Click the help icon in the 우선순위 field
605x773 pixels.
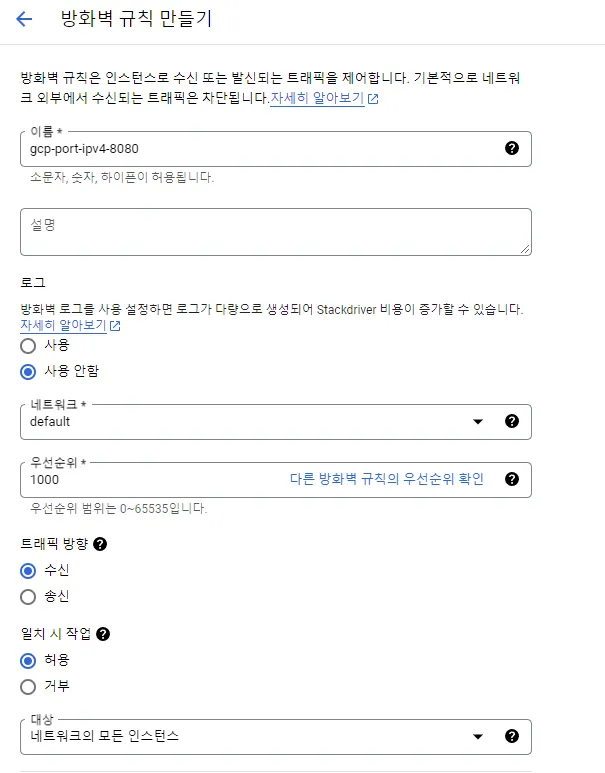click(512, 479)
